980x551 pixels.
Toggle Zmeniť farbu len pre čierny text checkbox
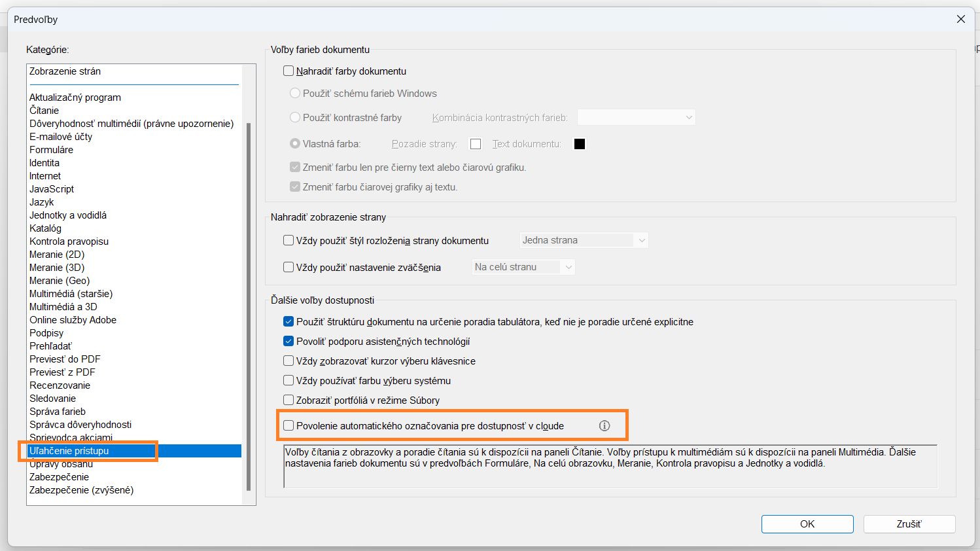295,168
